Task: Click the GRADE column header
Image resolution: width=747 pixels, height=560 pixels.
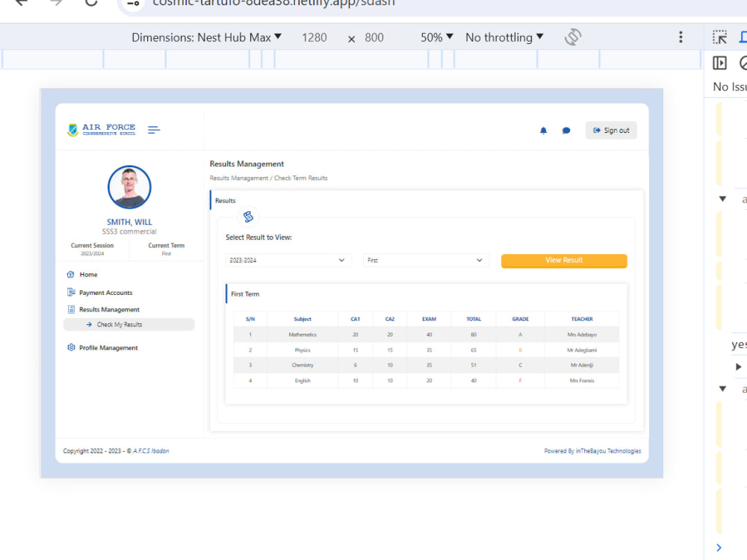Action: click(520, 319)
